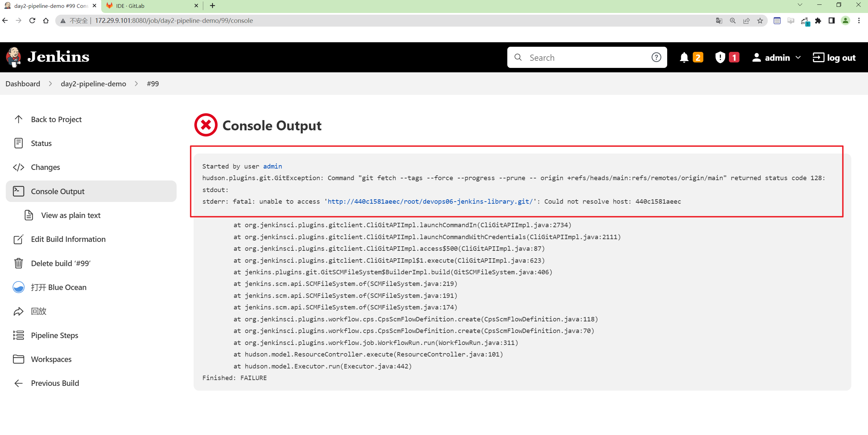This screenshot has height=435, width=868.
Task: Click Delete build '#99' trash icon
Action: click(18, 263)
